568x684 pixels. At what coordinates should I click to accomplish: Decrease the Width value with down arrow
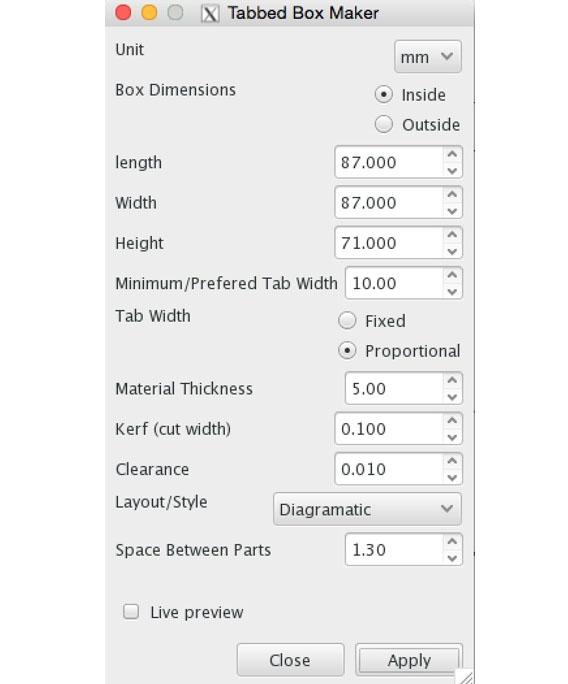click(x=452, y=211)
